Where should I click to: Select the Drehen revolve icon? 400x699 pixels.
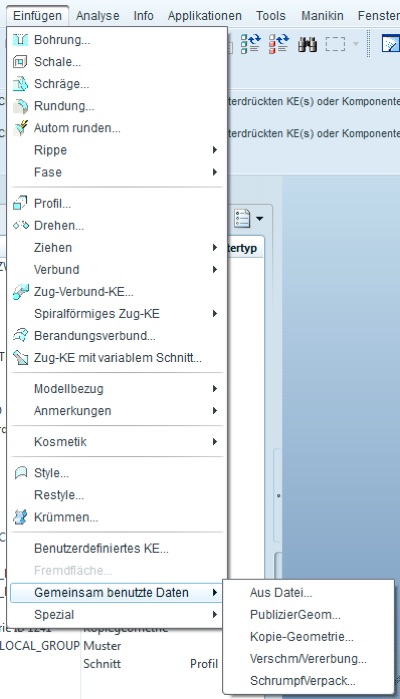pyautogui.click(x=21, y=225)
